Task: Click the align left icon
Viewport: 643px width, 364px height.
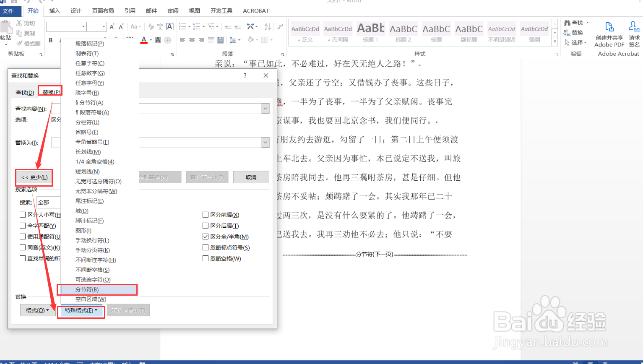Action: pos(182,40)
